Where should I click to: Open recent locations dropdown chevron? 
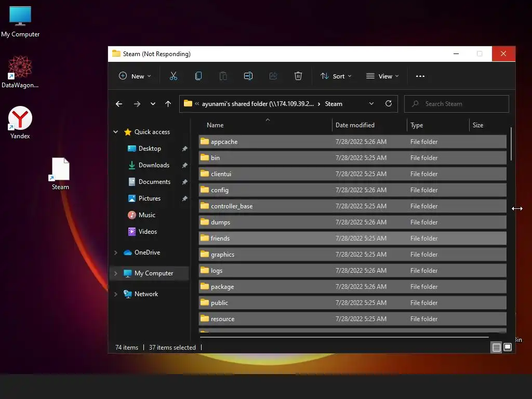point(153,104)
